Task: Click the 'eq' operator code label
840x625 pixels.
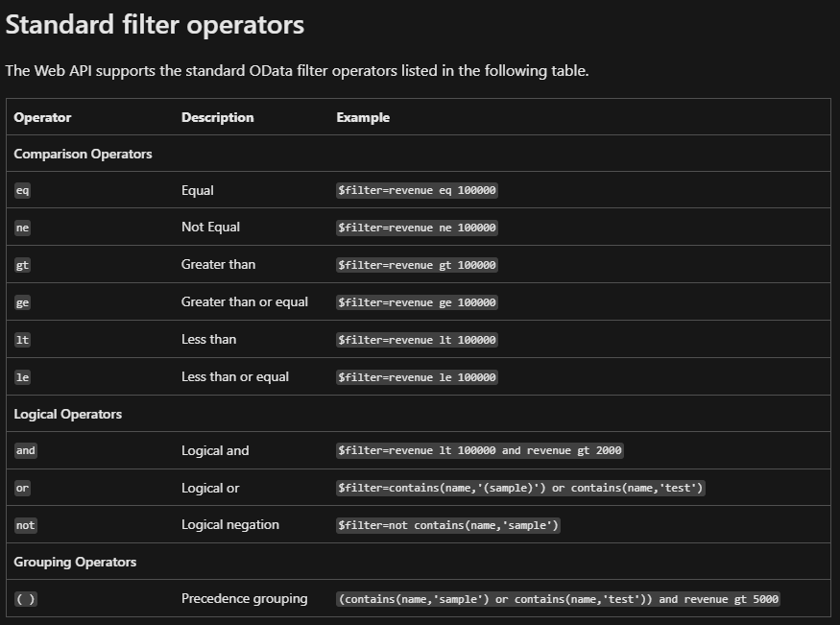Action: tap(22, 190)
